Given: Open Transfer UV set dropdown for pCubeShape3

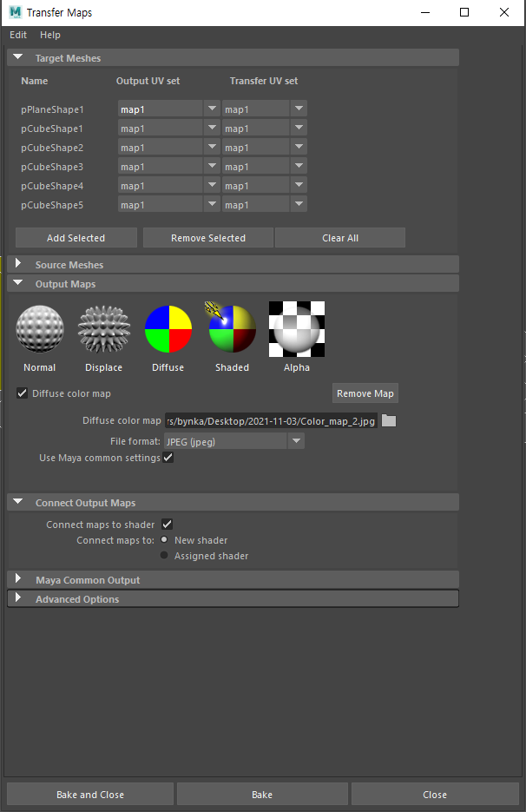Looking at the screenshot, I should pyautogui.click(x=299, y=166).
